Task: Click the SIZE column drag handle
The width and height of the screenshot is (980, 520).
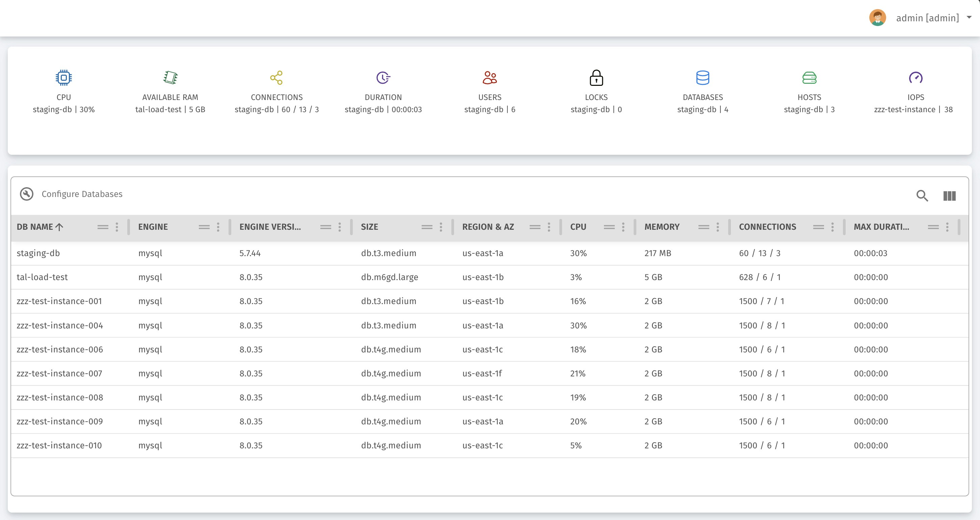Action: click(x=427, y=227)
